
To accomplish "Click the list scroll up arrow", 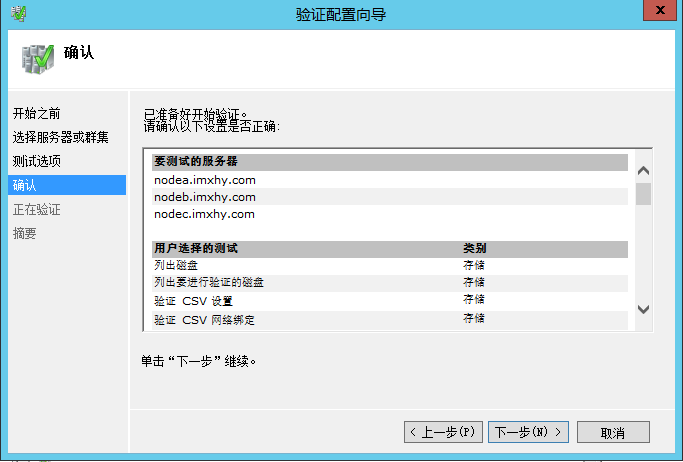I will pos(643,170).
